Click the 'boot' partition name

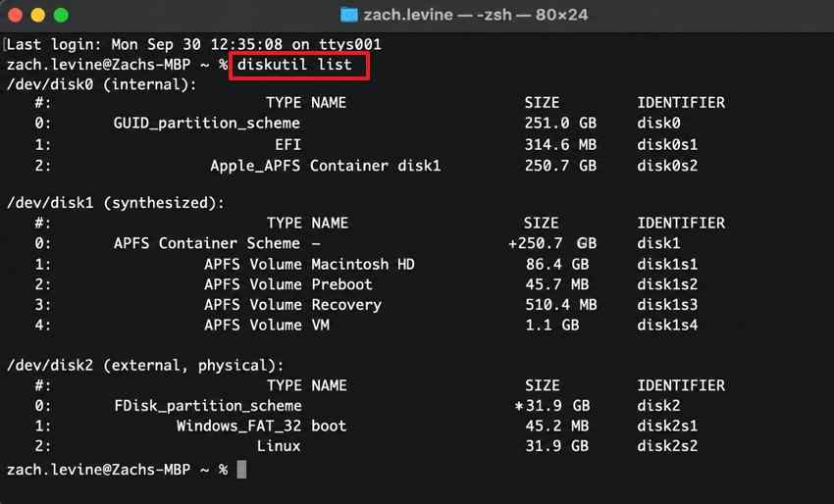point(329,427)
